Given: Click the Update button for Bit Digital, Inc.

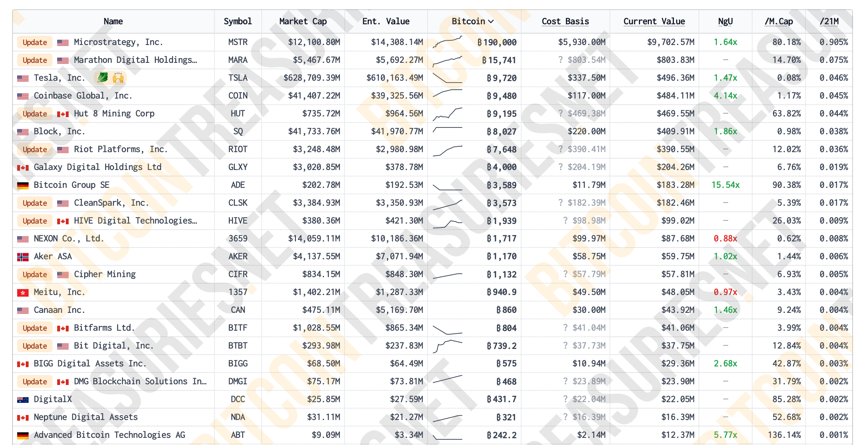Looking at the screenshot, I should pos(35,346).
